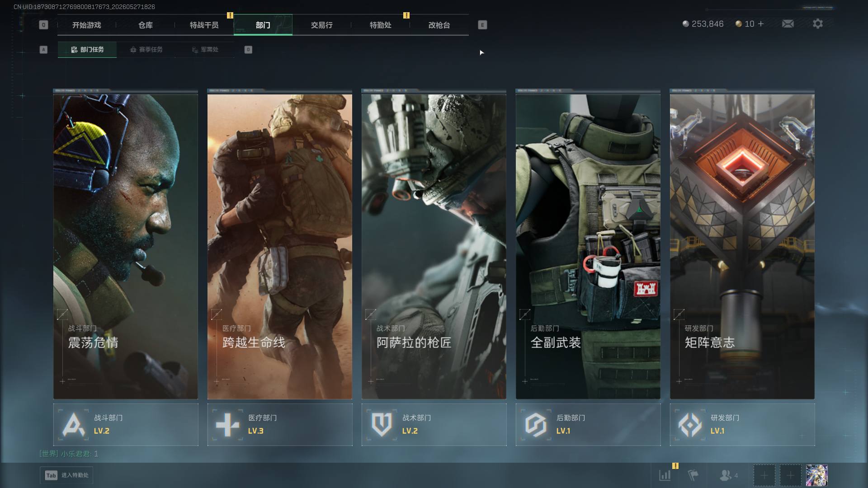Open the settings gear icon
The width and height of the screenshot is (868, 488).
coord(818,23)
